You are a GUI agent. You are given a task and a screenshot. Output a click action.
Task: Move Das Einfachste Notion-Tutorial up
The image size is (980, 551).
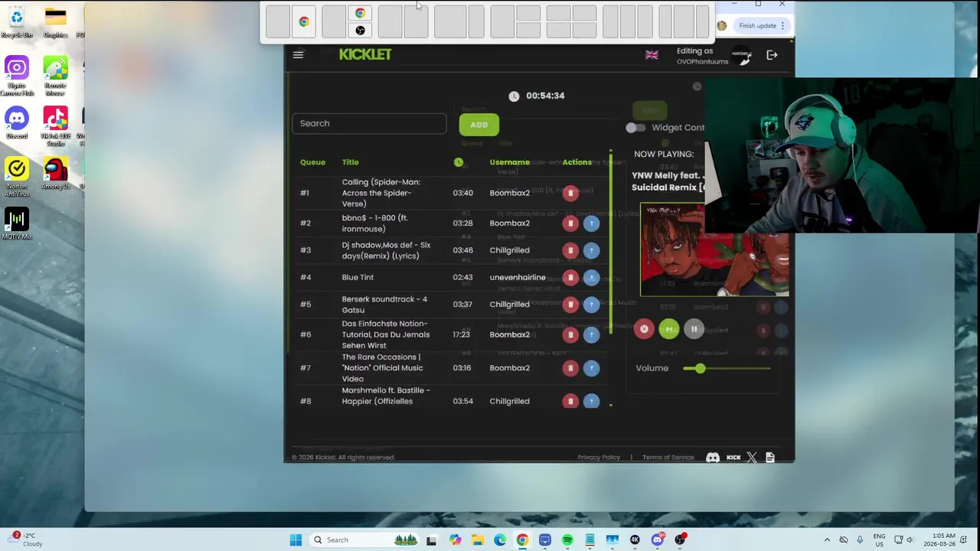tap(591, 334)
